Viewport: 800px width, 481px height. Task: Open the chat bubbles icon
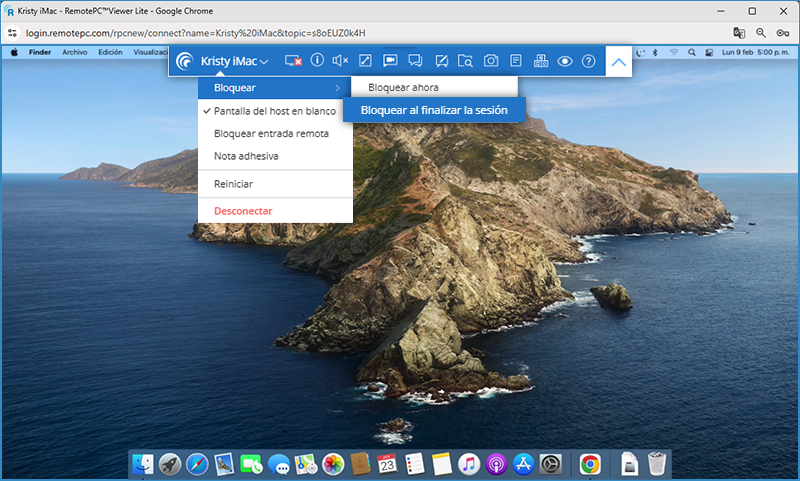(x=415, y=61)
